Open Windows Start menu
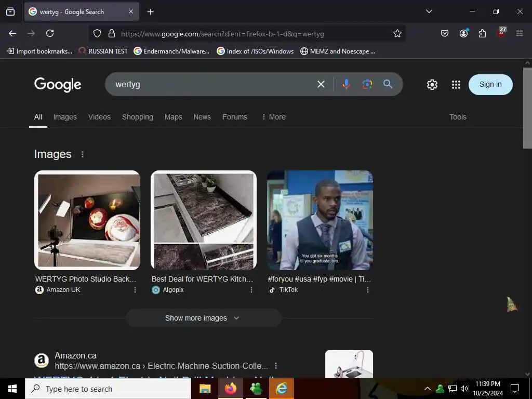532x399 pixels. pyautogui.click(x=12, y=389)
